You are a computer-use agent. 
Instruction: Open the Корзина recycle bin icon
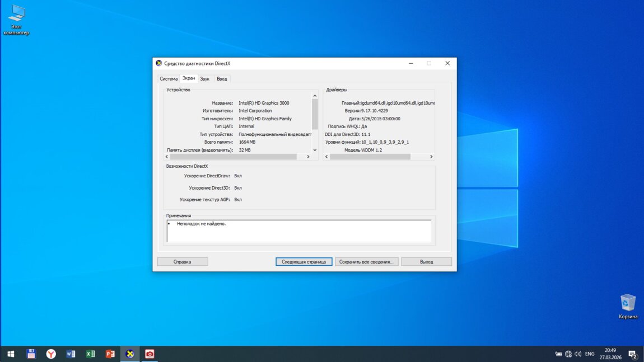pos(628,304)
